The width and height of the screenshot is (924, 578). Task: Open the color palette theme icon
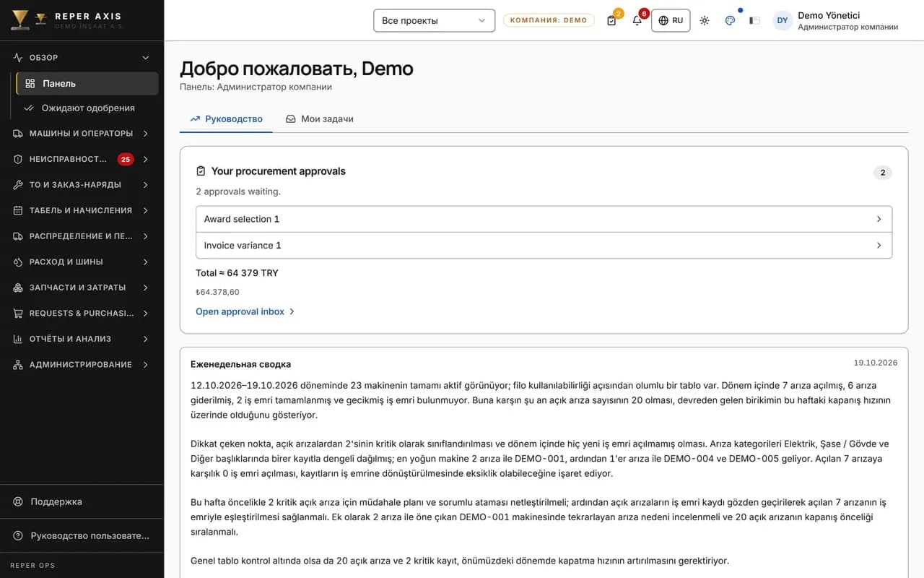730,20
